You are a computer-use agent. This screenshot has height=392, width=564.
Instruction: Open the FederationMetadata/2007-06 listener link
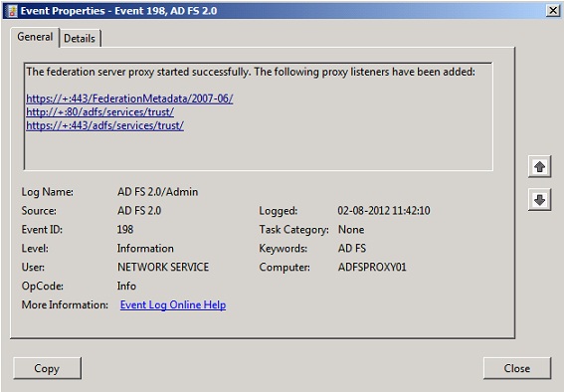point(129,98)
